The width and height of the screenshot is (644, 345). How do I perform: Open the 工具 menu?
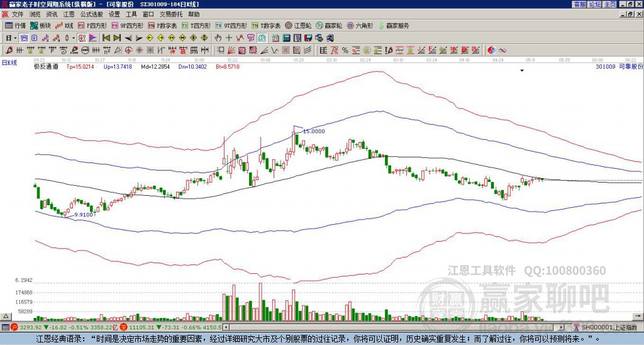coord(131,14)
